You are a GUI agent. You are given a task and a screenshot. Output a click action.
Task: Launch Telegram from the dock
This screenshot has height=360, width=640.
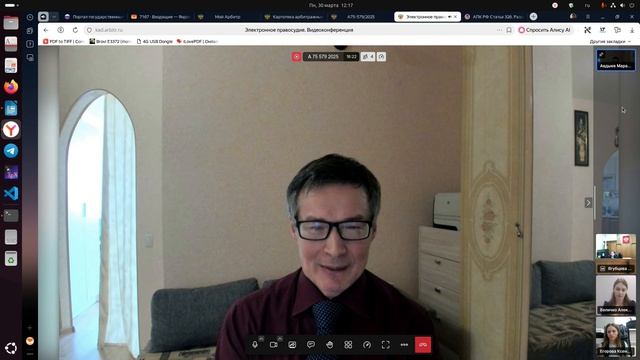11,151
